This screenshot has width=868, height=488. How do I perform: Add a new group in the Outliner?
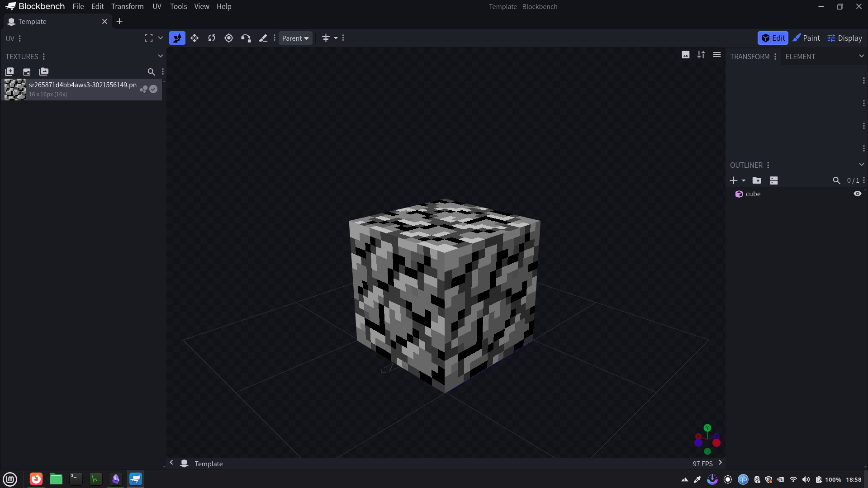point(757,180)
